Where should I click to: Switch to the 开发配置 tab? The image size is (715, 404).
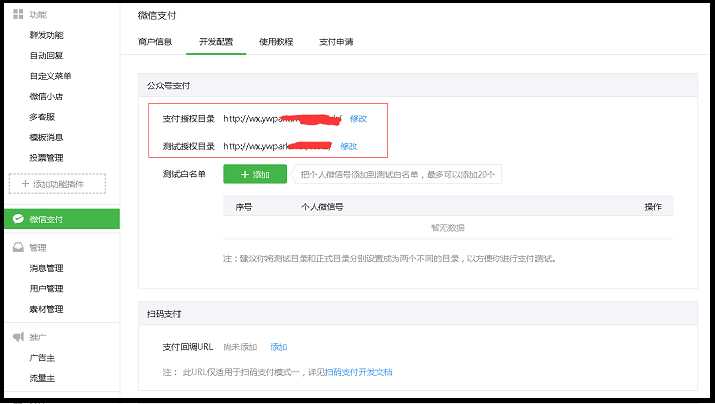click(x=216, y=41)
